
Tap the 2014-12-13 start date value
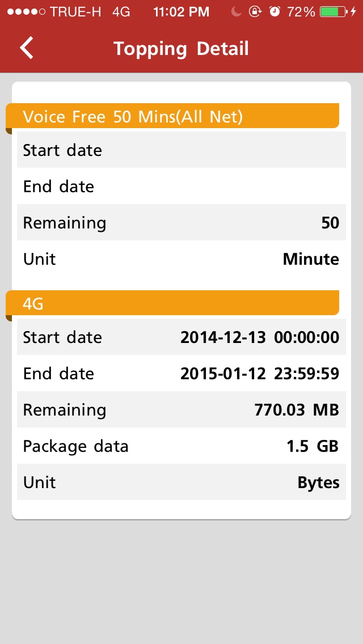pos(259,337)
